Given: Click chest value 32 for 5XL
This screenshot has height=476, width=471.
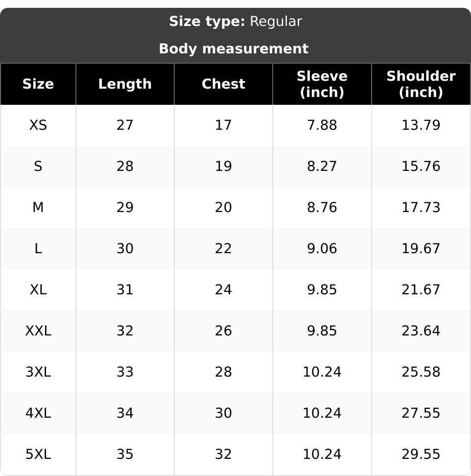Looking at the screenshot, I should tap(223, 454).
